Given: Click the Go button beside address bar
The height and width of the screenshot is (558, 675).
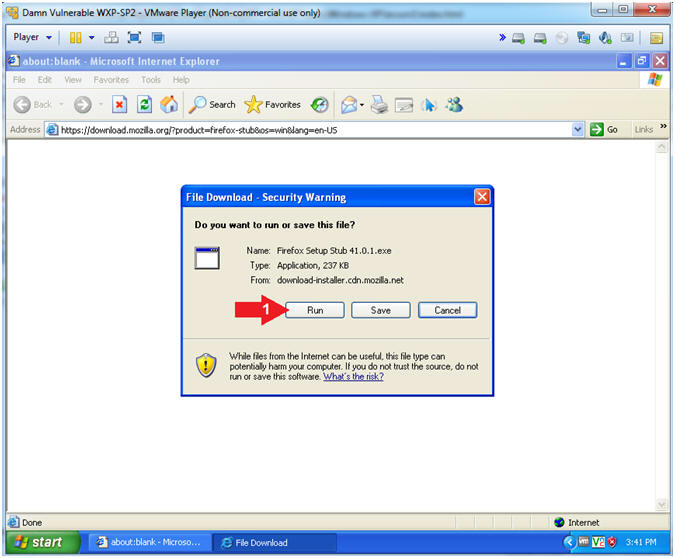Looking at the screenshot, I should [x=604, y=130].
